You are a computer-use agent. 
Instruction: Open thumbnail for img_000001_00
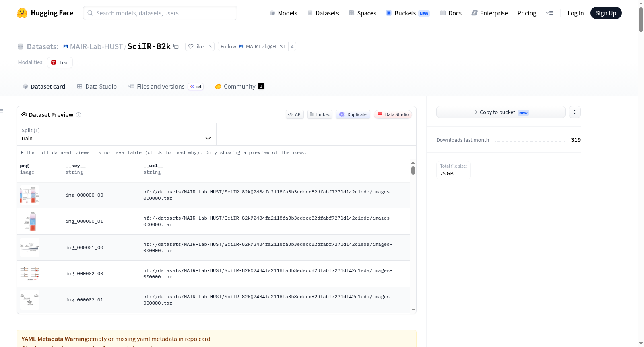tap(30, 247)
